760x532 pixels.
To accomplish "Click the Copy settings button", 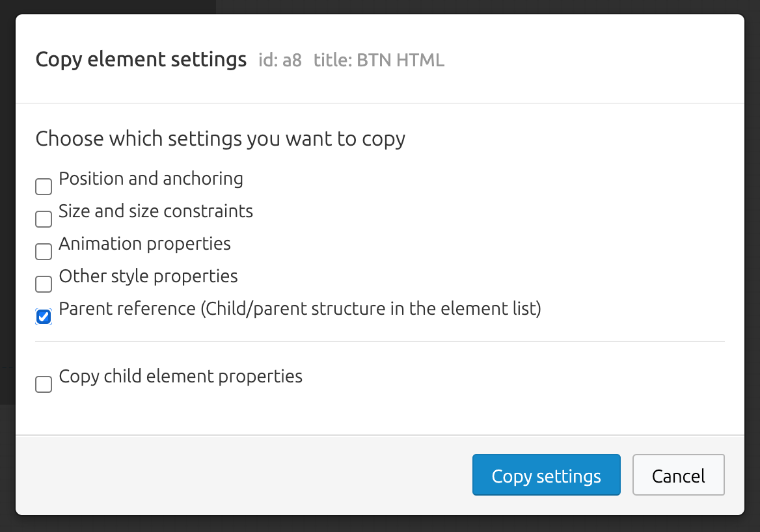I will [547, 475].
